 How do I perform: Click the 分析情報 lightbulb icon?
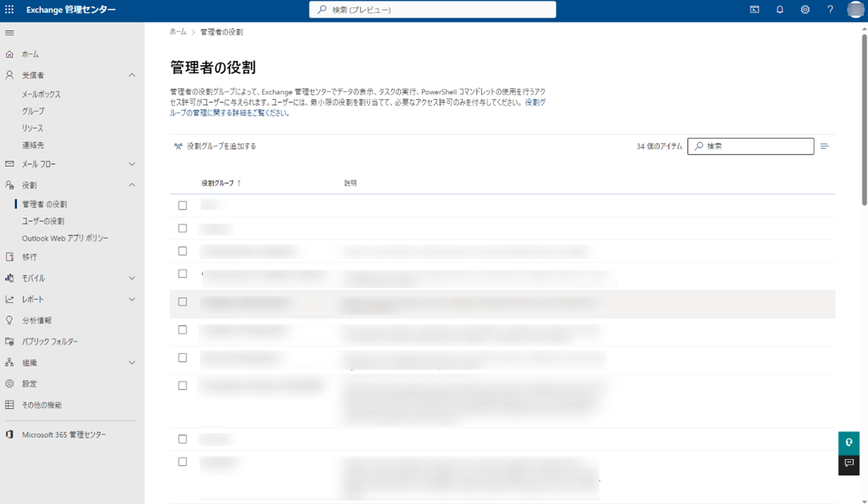pyautogui.click(x=10, y=320)
